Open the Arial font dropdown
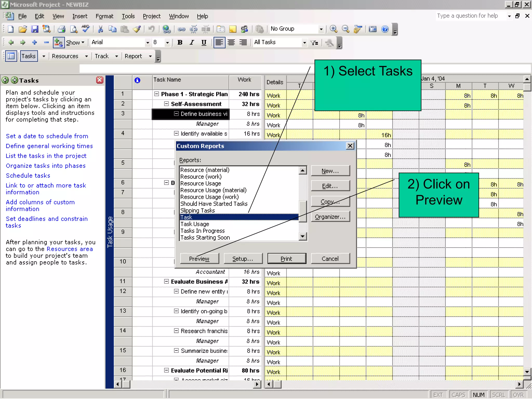Viewport: 532px width, 399px height. [x=148, y=43]
